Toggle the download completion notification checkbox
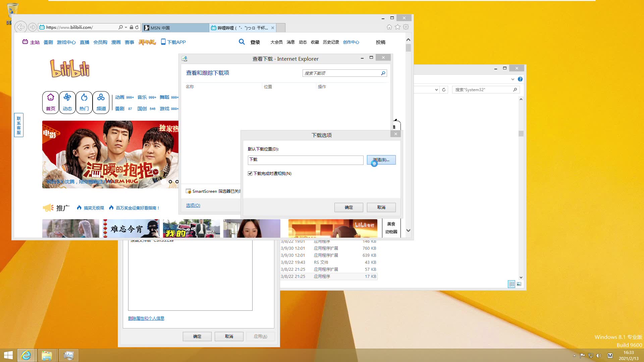The image size is (644, 362). click(x=250, y=173)
